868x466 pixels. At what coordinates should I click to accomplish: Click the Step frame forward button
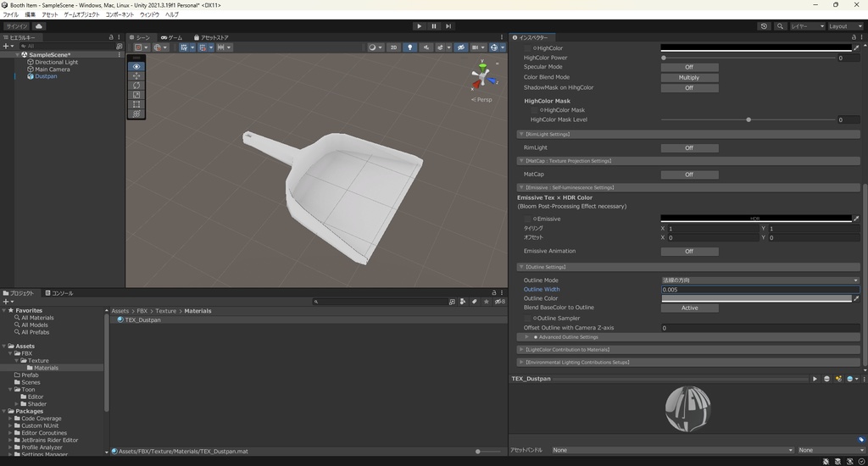click(x=448, y=26)
